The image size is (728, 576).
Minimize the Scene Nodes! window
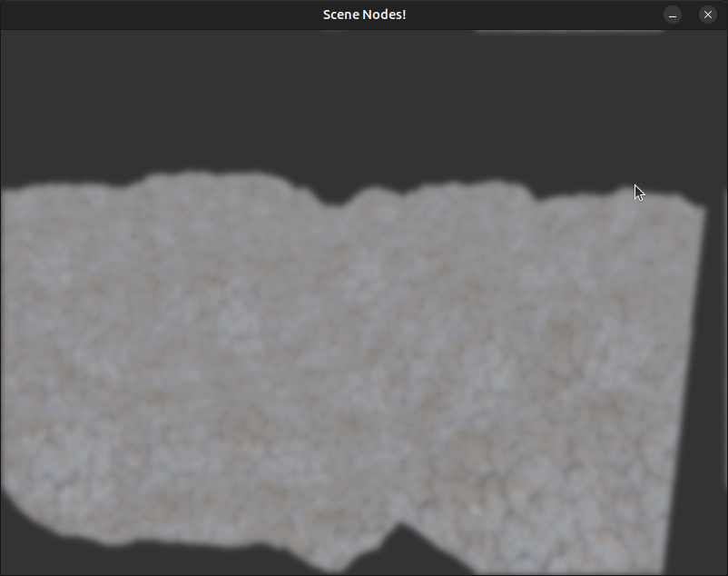673,15
